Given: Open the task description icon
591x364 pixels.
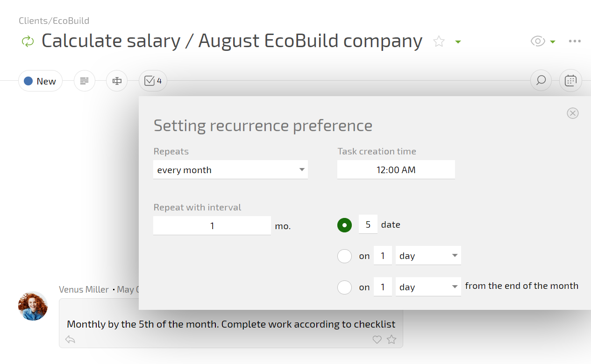Looking at the screenshot, I should coord(85,81).
